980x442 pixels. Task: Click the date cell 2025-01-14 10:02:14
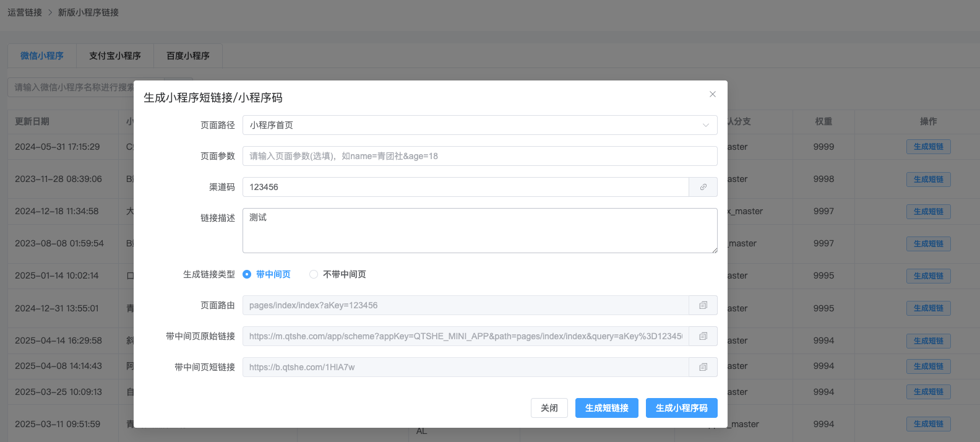57,275
